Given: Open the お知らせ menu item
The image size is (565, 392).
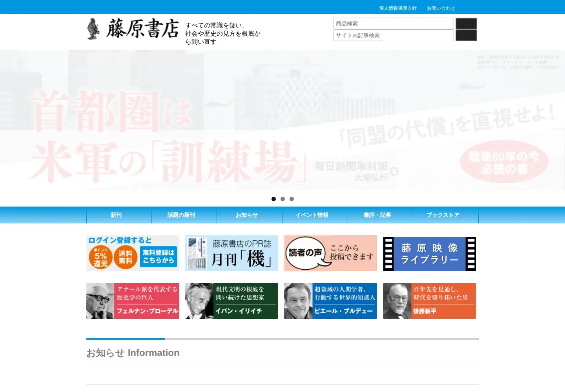Looking at the screenshot, I should pos(250,215).
